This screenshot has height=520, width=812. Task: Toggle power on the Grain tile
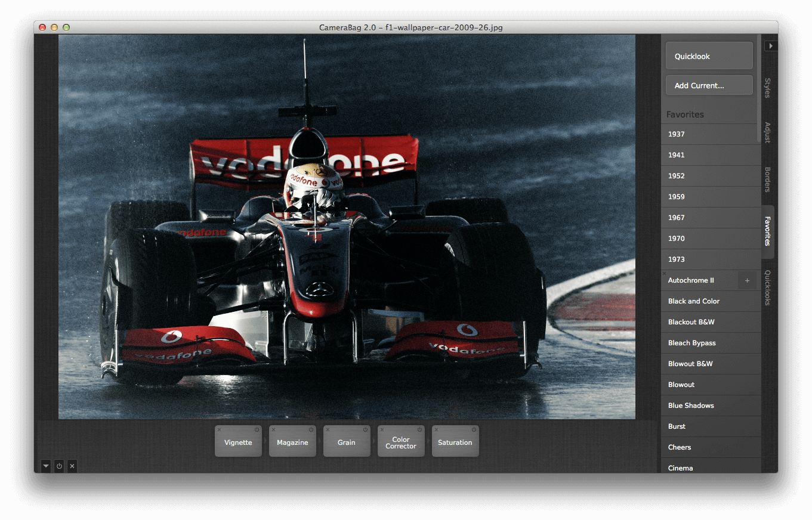click(366, 430)
